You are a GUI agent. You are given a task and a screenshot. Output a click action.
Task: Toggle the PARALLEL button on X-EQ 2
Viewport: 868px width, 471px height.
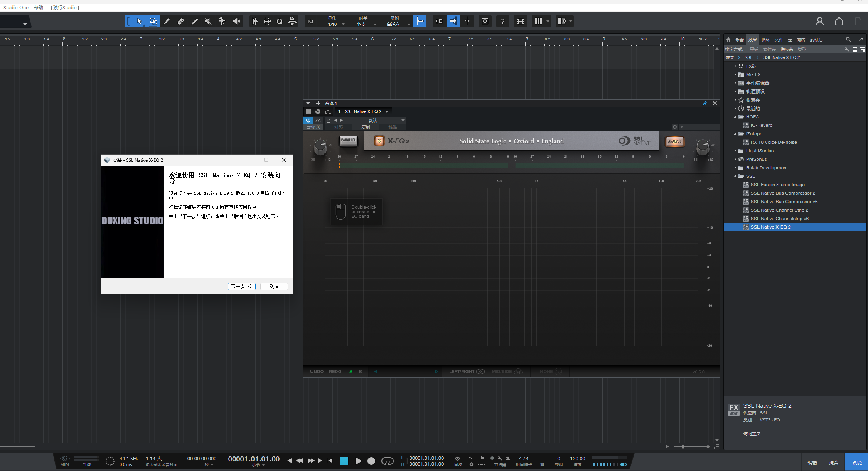click(x=349, y=141)
